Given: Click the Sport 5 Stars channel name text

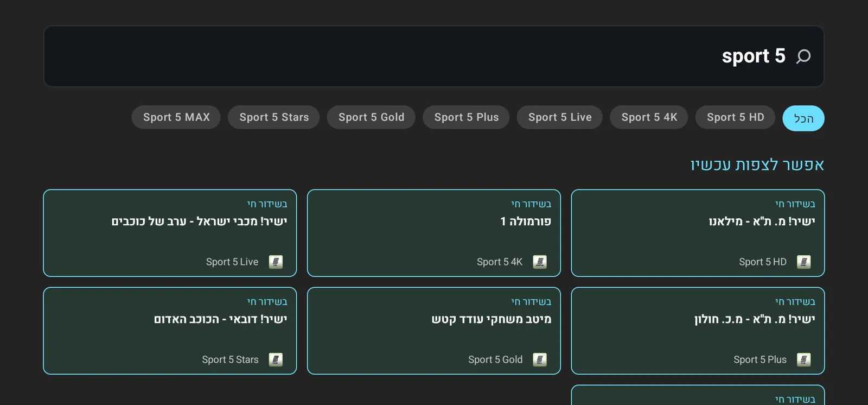Looking at the screenshot, I should pos(230,360).
